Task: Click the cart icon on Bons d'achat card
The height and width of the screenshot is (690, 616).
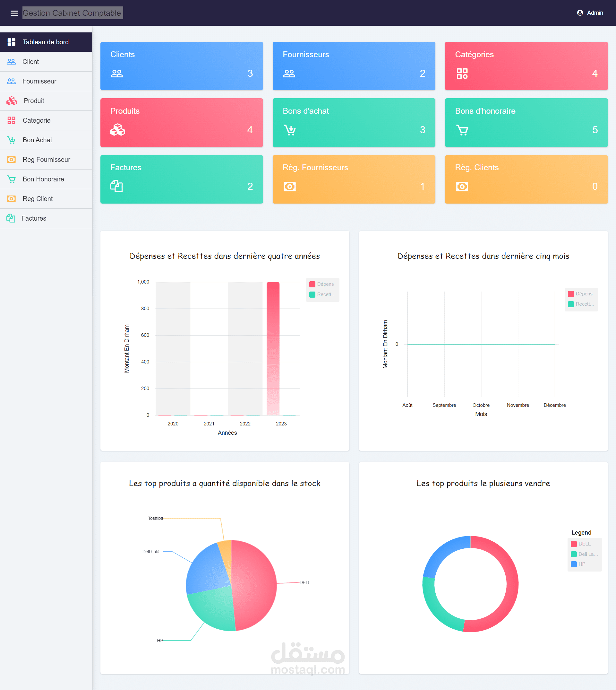Action: (290, 130)
